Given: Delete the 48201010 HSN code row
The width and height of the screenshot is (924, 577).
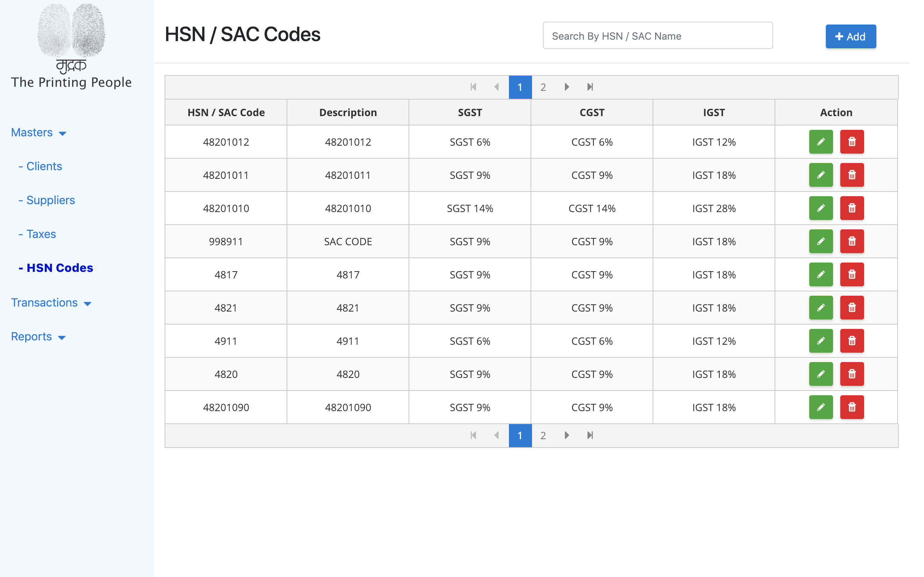Looking at the screenshot, I should (x=852, y=208).
